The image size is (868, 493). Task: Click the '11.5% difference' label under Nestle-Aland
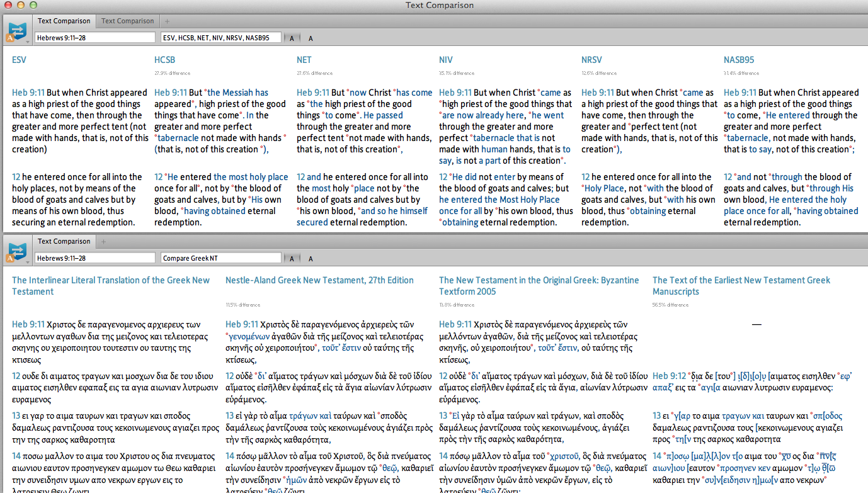243,305
